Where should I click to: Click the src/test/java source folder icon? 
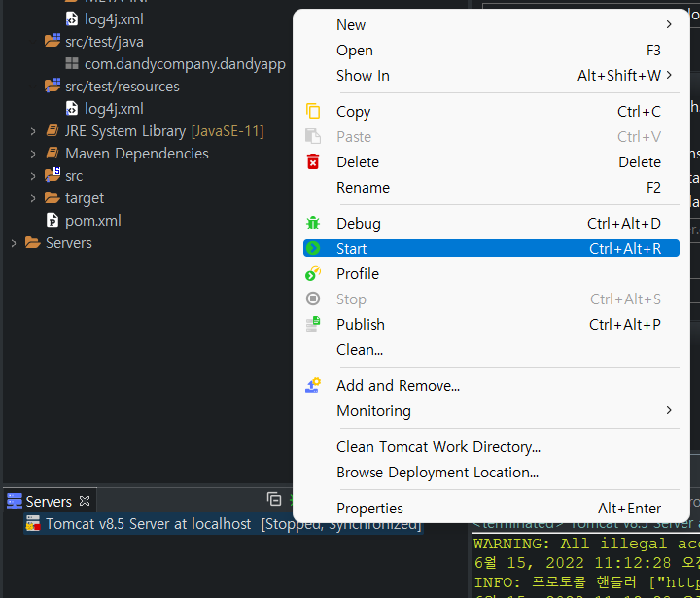tap(52, 41)
